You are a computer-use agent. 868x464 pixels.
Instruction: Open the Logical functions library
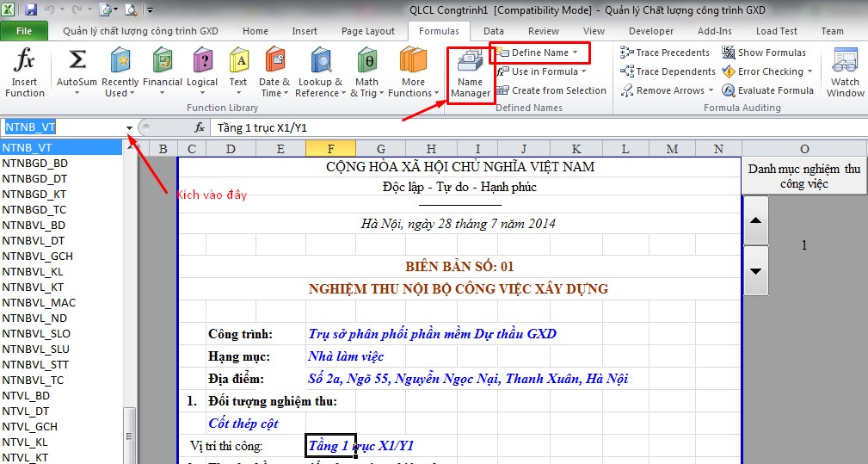click(x=202, y=72)
